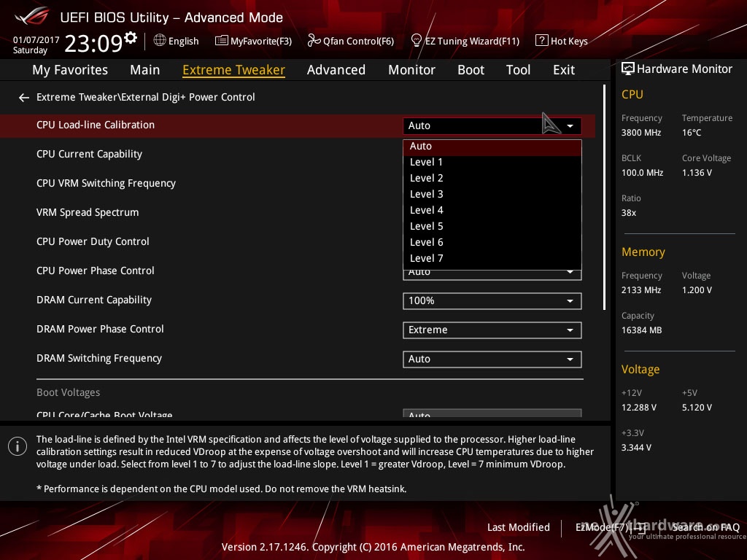This screenshot has width=747, height=560.
Task: Select DRAM Power Phase Control label
Action: click(100, 329)
